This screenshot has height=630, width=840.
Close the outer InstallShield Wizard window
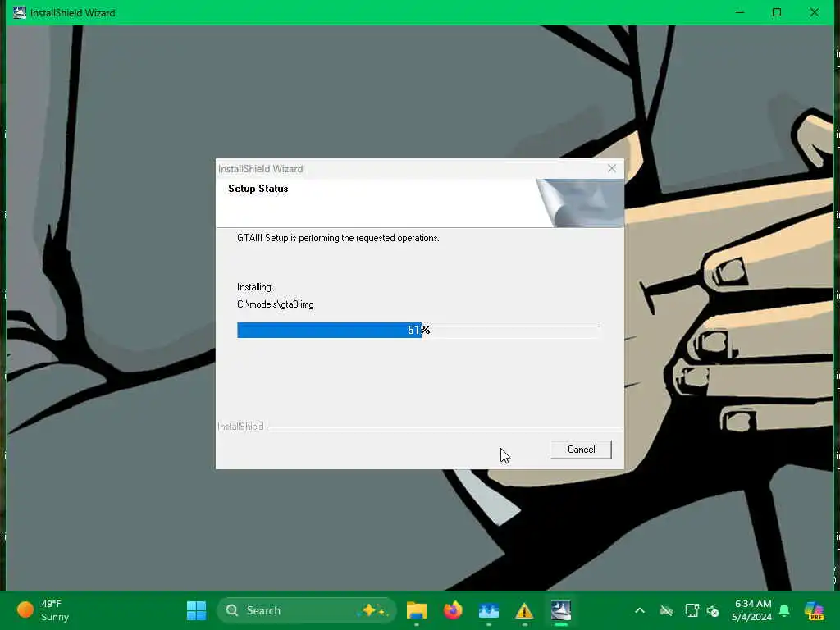point(815,12)
